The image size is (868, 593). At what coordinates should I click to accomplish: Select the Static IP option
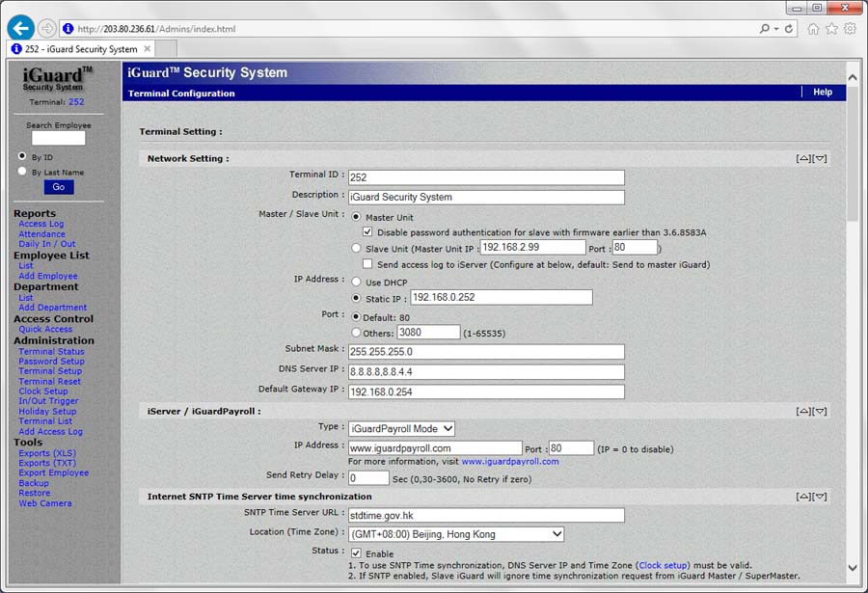(x=357, y=298)
